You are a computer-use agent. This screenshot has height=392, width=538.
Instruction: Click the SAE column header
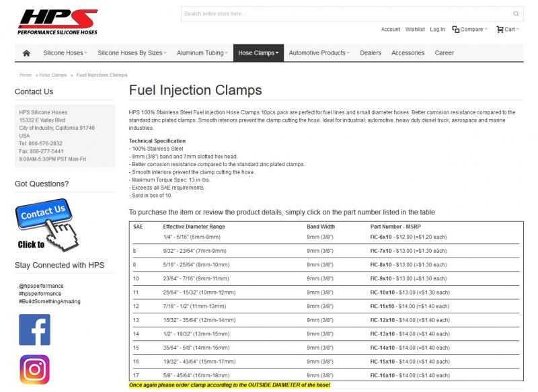pyautogui.click(x=138, y=227)
